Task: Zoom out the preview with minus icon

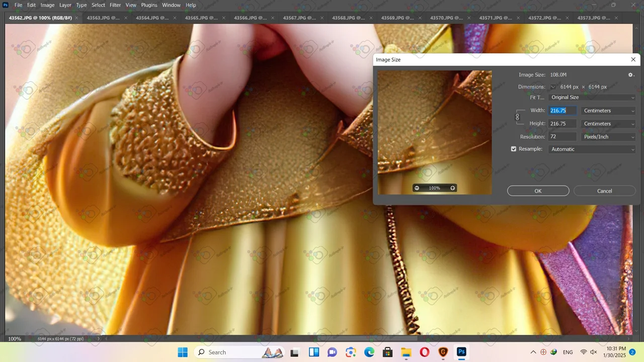Action: point(417,188)
